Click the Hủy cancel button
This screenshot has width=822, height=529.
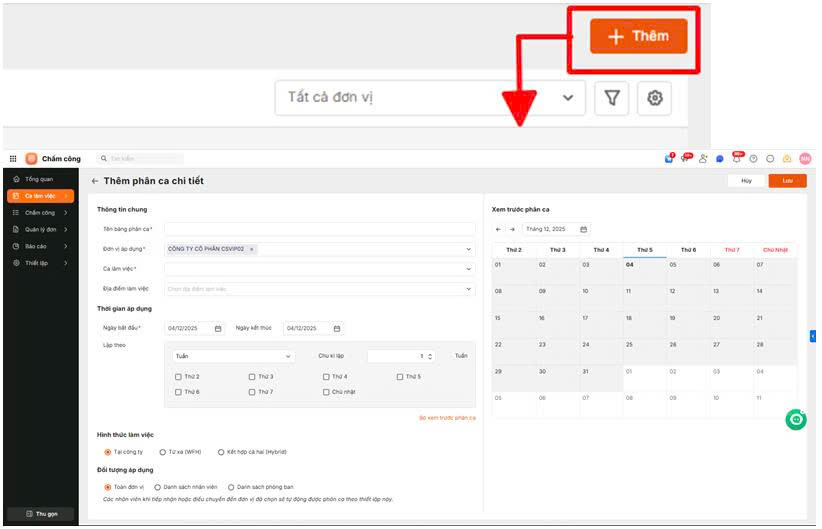click(746, 181)
